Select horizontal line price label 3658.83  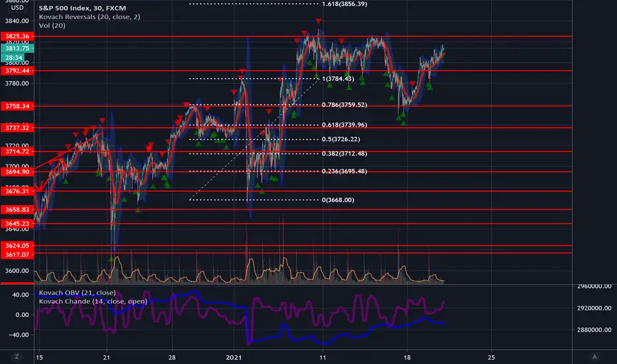click(17, 209)
